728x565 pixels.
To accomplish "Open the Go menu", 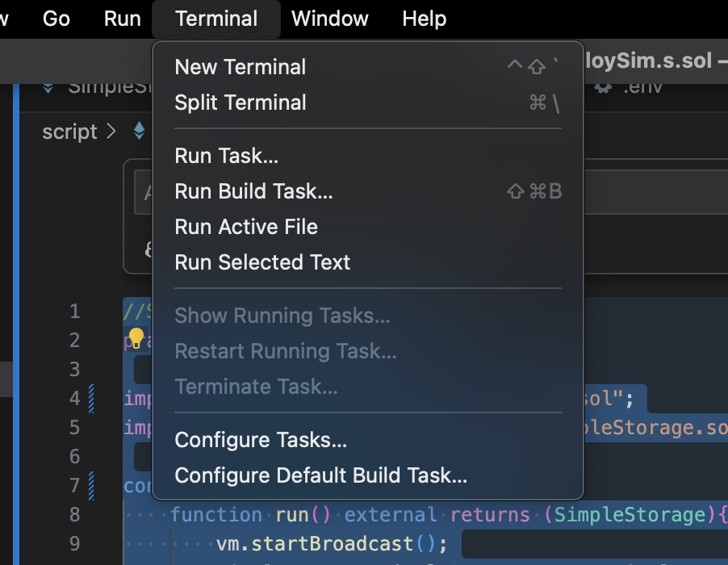I will [x=56, y=19].
